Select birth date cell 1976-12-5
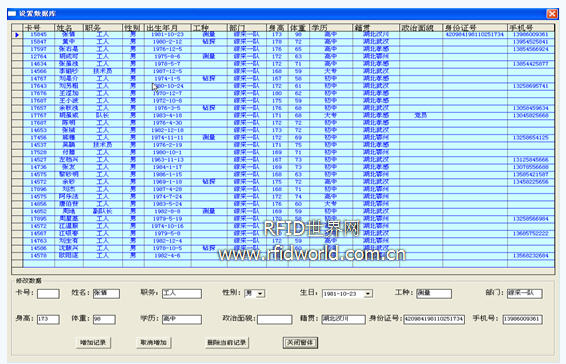 [167, 49]
